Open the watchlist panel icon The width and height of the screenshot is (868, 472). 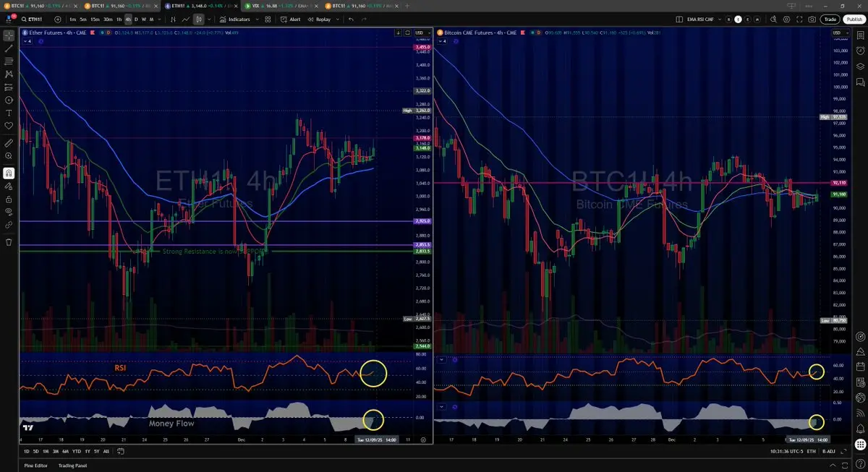click(860, 35)
